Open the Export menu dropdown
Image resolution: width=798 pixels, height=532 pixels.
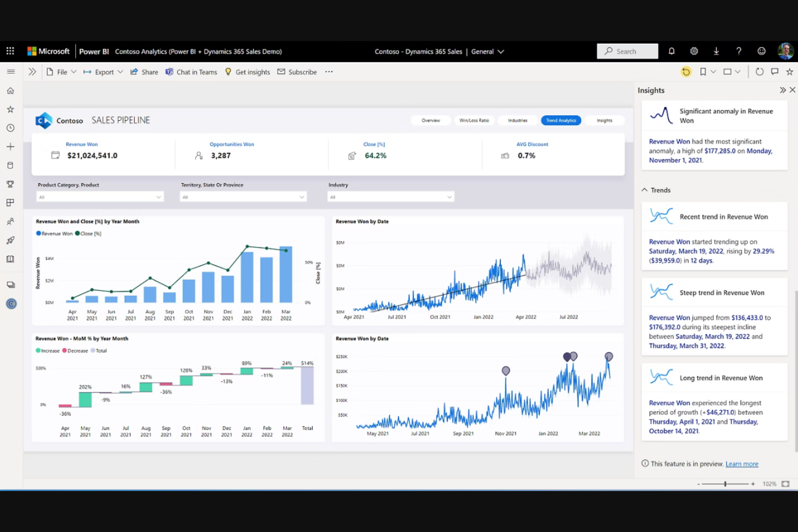(103, 72)
